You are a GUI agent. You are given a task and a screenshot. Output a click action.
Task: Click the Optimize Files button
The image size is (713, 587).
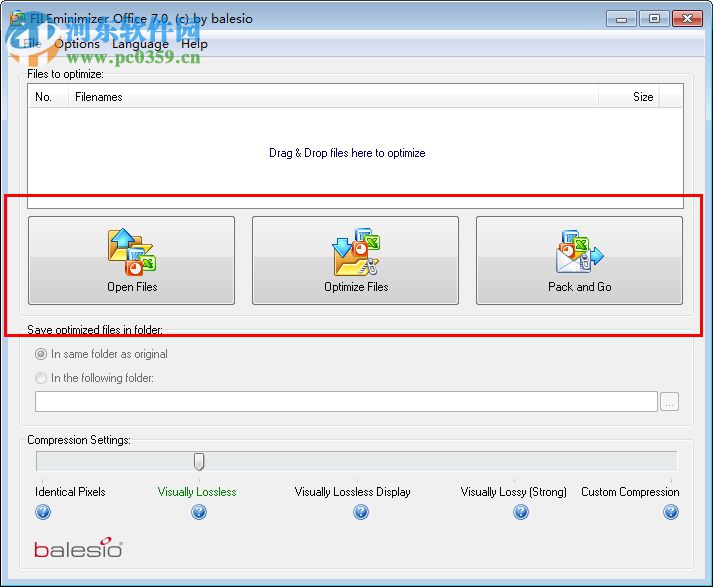coord(356,261)
